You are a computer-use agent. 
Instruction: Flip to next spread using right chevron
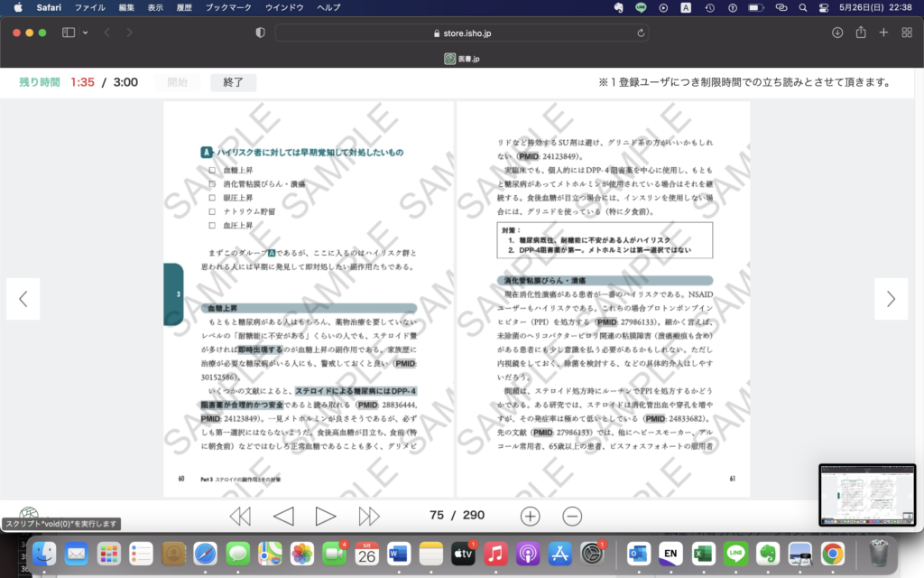pyautogui.click(x=891, y=299)
